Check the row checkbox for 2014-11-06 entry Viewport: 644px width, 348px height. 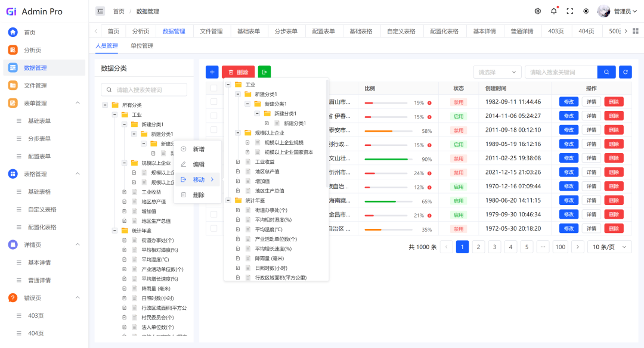click(213, 116)
